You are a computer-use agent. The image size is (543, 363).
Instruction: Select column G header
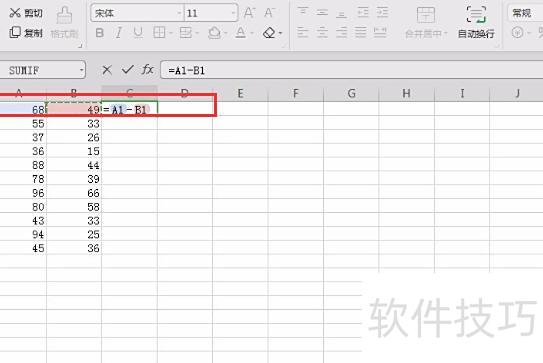pos(351,94)
